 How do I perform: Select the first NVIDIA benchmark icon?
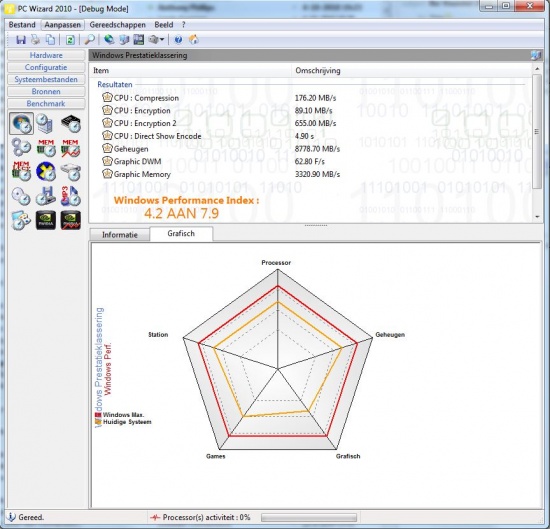click(x=46, y=220)
